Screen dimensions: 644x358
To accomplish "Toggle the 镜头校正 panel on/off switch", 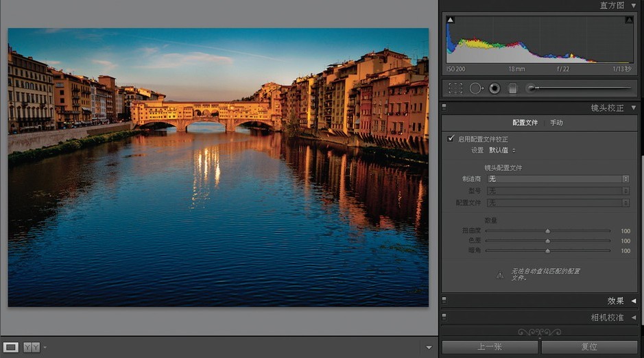I will 444,108.
